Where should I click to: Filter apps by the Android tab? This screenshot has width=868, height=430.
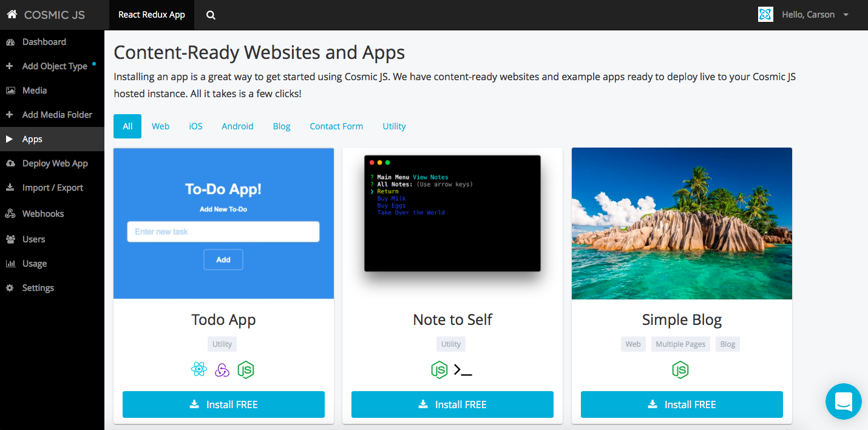tap(237, 126)
